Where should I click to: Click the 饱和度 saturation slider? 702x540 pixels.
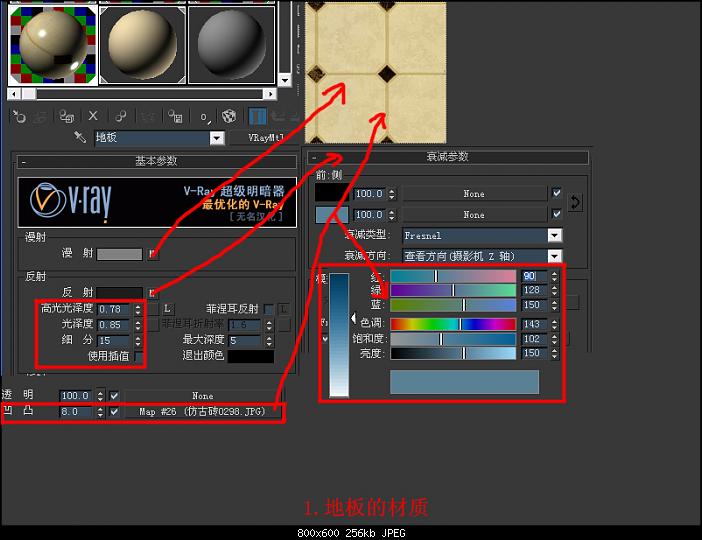tap(453, 339)
